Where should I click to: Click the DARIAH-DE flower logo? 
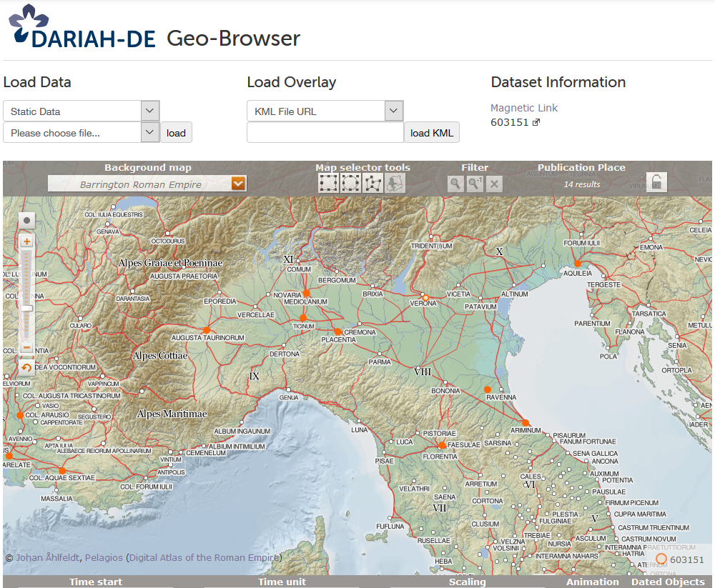point(29,24)
